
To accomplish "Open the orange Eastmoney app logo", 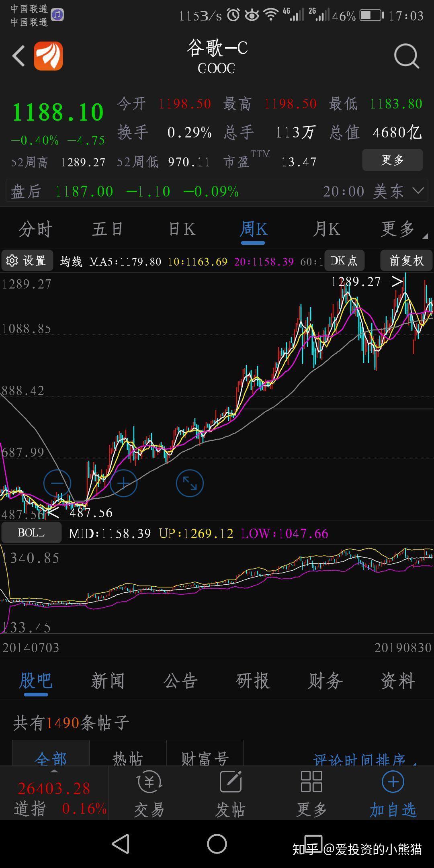I will 48,56.
